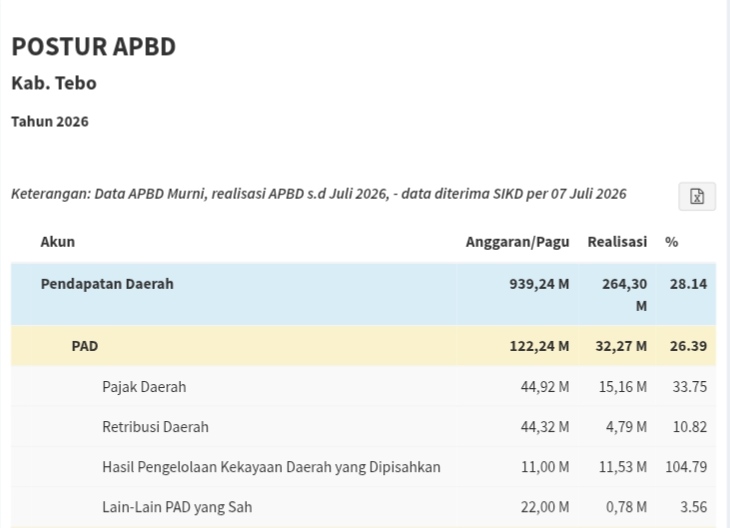Image resolution: width=730 pixels, height=528 pixels.
Task: Click the POSTUR APBD heading
Action: pyautogui.click(x=94, y=47)
